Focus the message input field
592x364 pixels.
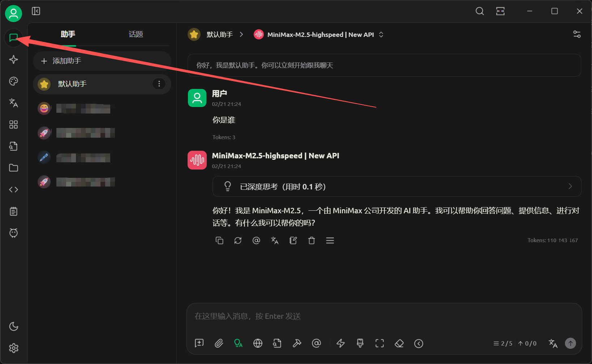click(384, 317)
